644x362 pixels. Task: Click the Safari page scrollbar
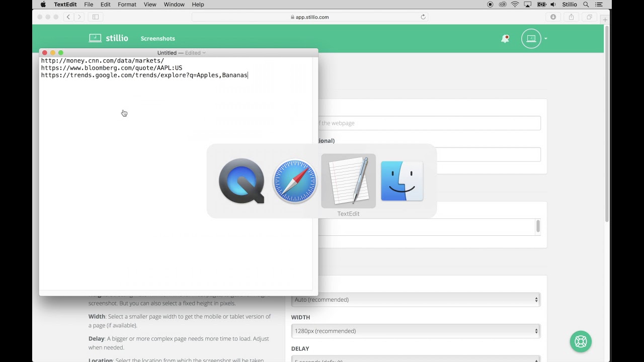[607, 123]
